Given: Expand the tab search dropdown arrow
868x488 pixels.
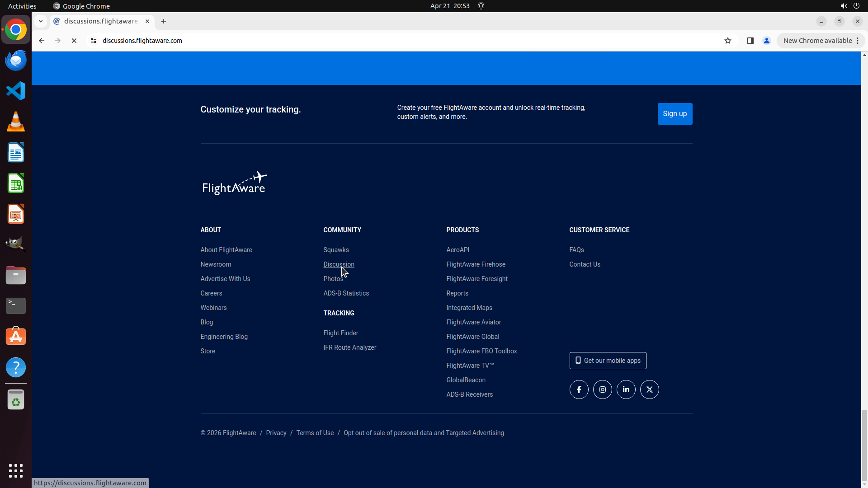Looking at the screenshot, I should point(41,21).
